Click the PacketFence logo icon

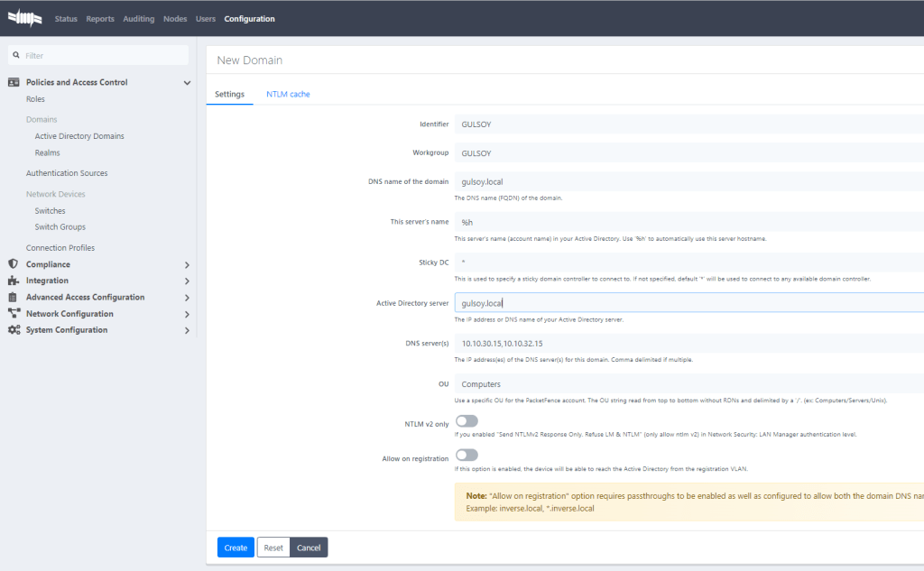(25, 18)
